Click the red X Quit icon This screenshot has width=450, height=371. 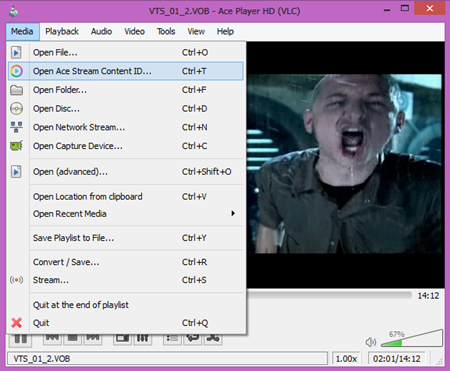pos(16,323)
